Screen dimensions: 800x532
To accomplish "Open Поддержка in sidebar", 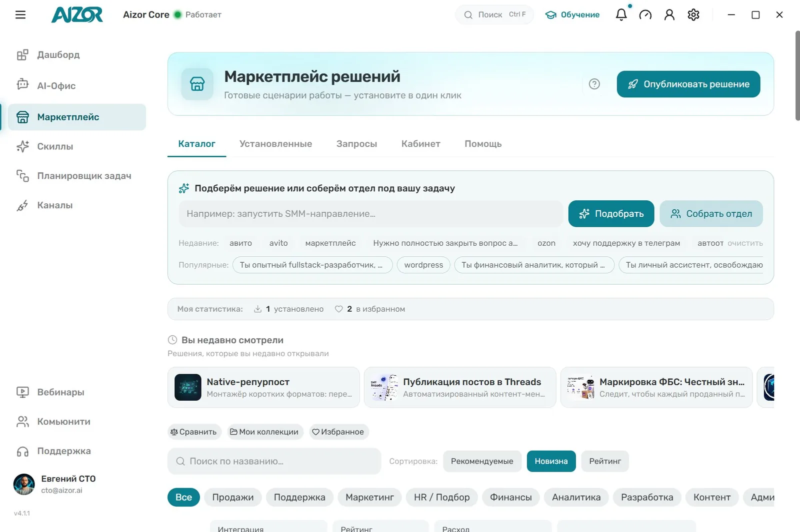I will click(77, 451).
